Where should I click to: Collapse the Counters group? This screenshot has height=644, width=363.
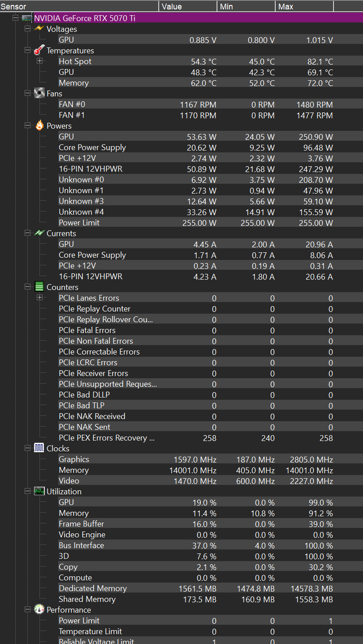(x=28, y=287)
